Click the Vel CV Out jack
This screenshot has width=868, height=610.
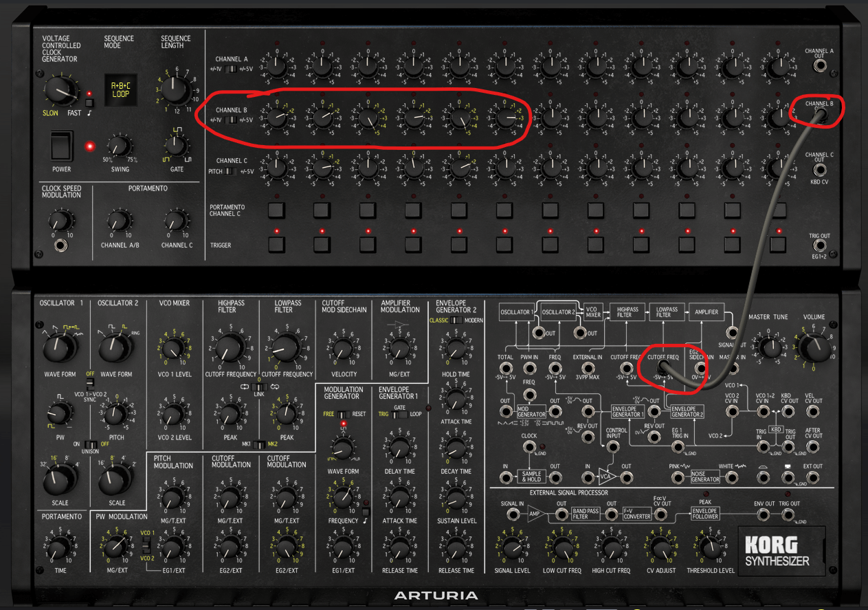pos(812,411)
